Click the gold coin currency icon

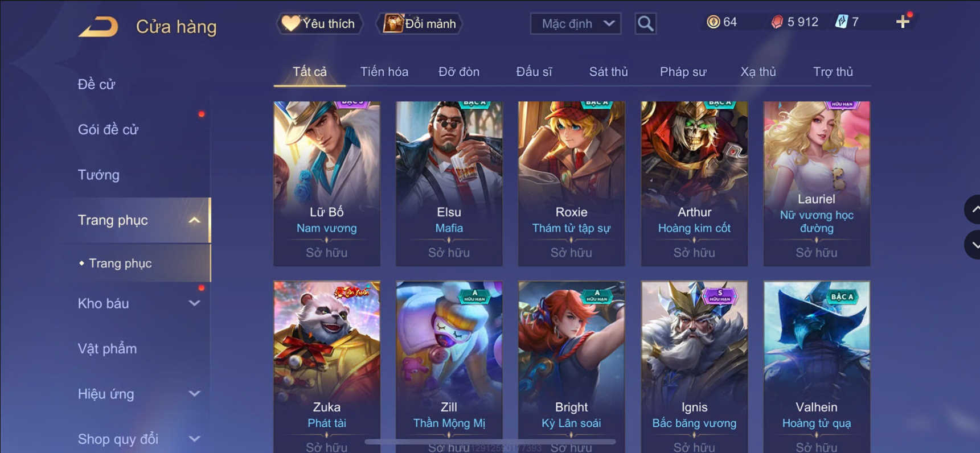pos(713,22)
